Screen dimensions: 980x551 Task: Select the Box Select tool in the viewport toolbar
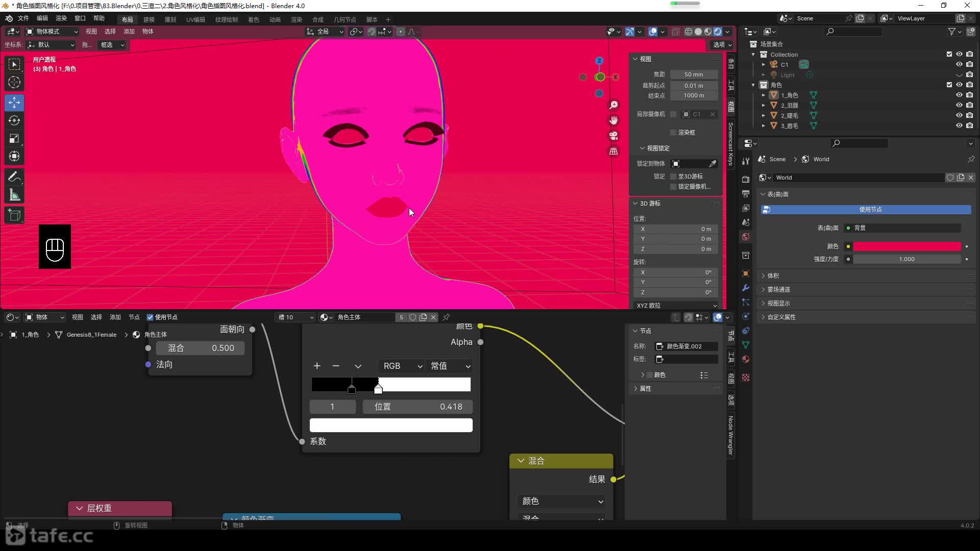click(x=14, y=64)
